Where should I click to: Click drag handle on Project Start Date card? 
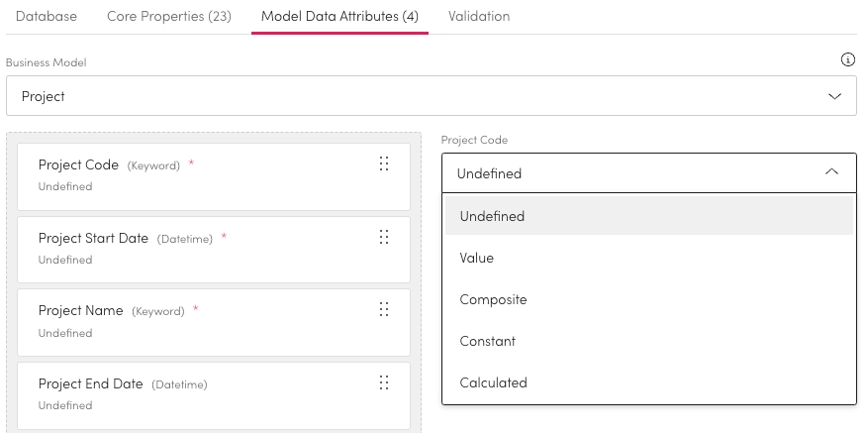pos(384,238)
